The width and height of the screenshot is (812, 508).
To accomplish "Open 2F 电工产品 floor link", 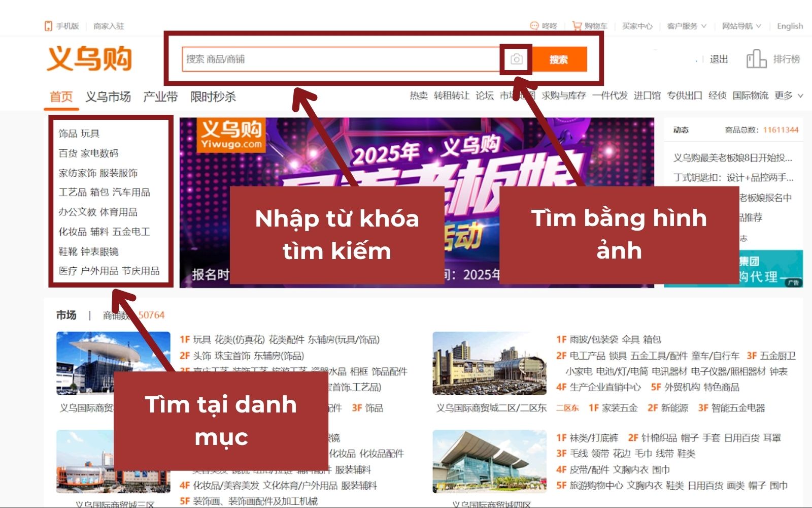I will pyautogui.click(x=581, y=356).
